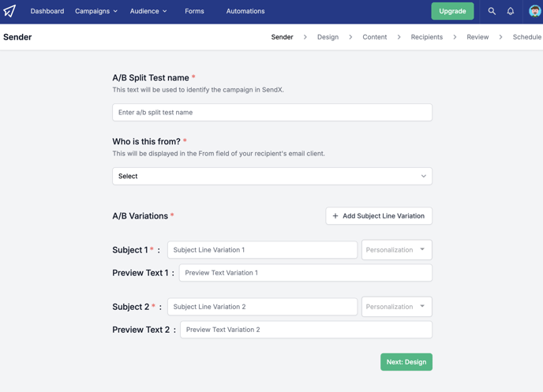Open the search magnifier icon

click(x=492, y=11)
